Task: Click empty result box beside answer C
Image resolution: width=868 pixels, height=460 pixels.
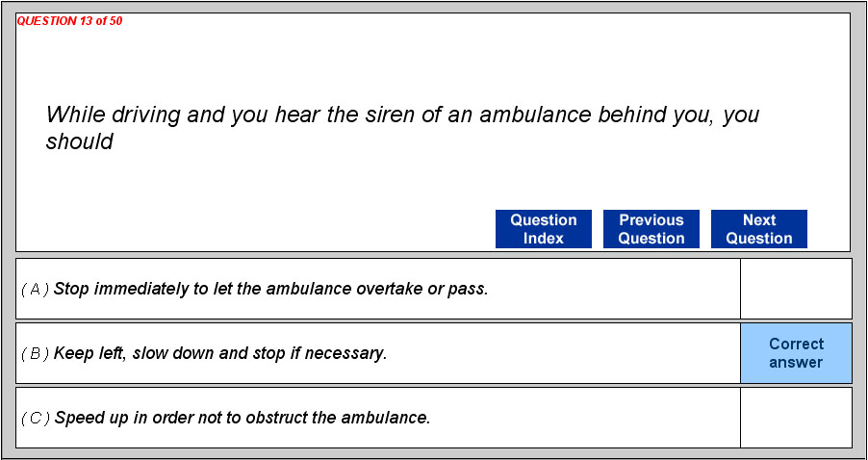Action: [x=796, y=418]
